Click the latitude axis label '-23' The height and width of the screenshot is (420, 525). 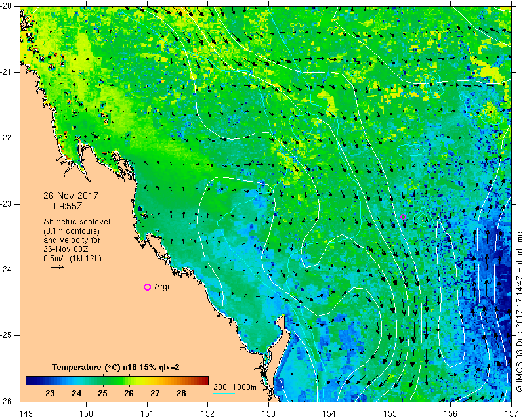coord(7,204)
